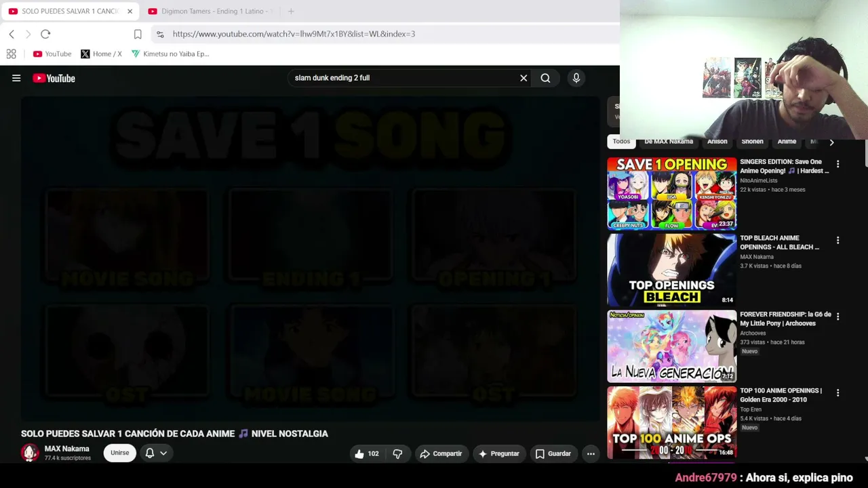Screen dimensions: 868x488
Task: Visit the NitoAnimeLists channel
Action: (x=758, y=181)
